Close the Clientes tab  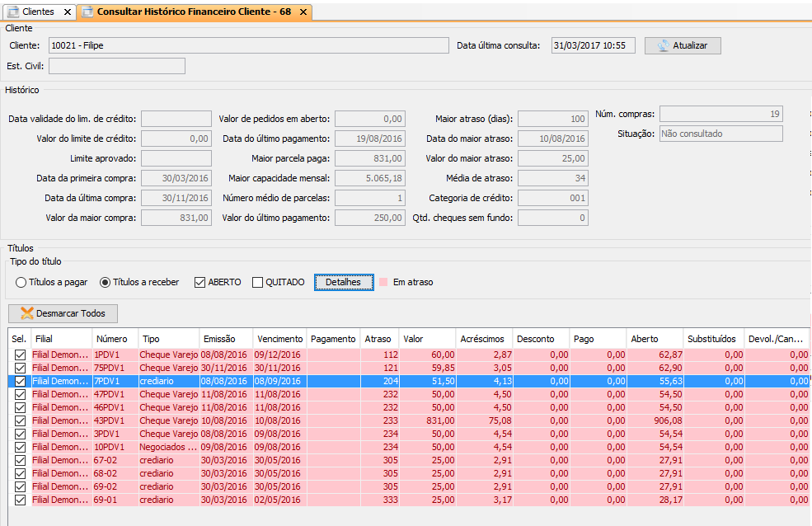pyautogui.click(x=68, y=12)
